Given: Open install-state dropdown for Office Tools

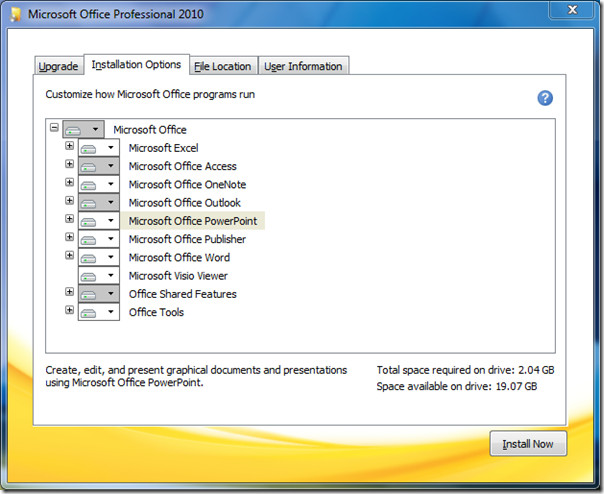Looking at the screenshot, I should (99, 312).
